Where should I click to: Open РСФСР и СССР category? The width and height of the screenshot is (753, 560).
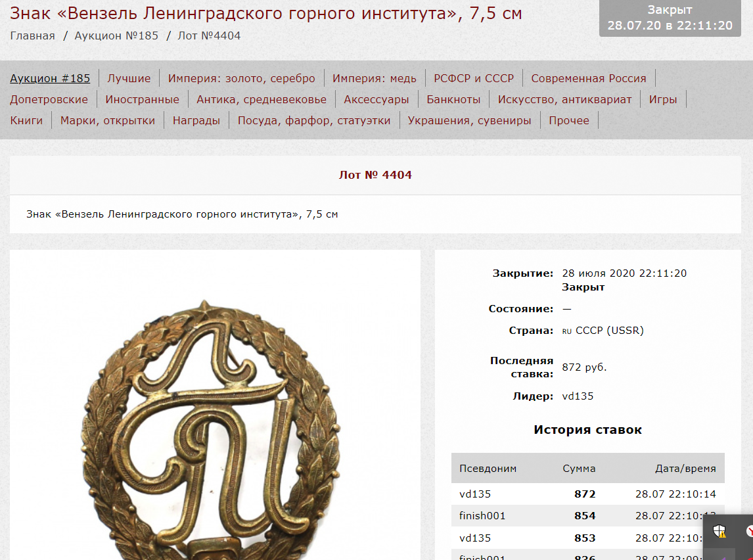coord(474,78)
